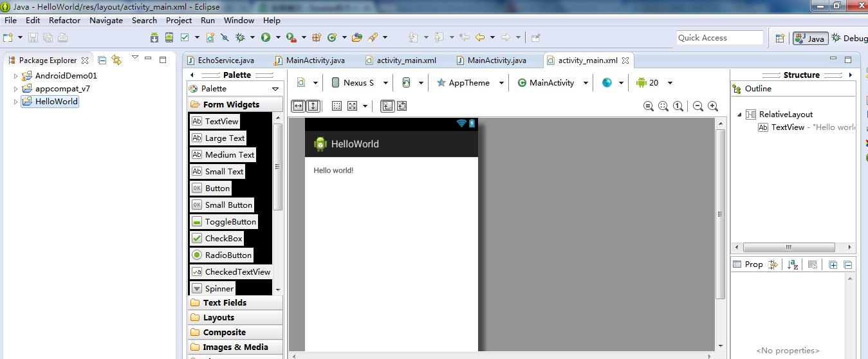Click the Open Type folder icon
Screen dimensions: 868x359
[x=357, y=38]
